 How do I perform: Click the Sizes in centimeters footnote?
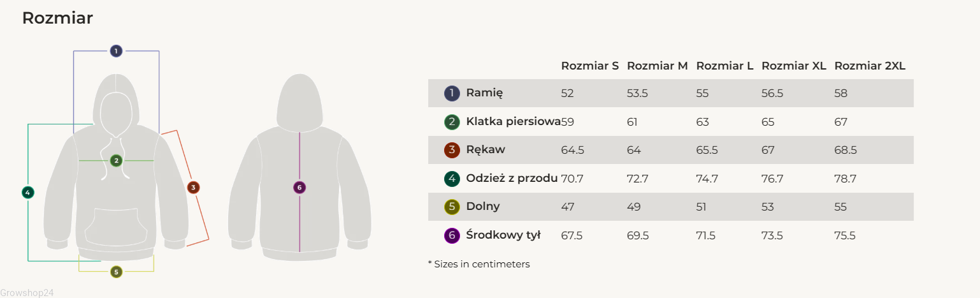pyautogui.click(x=479, y=264)
